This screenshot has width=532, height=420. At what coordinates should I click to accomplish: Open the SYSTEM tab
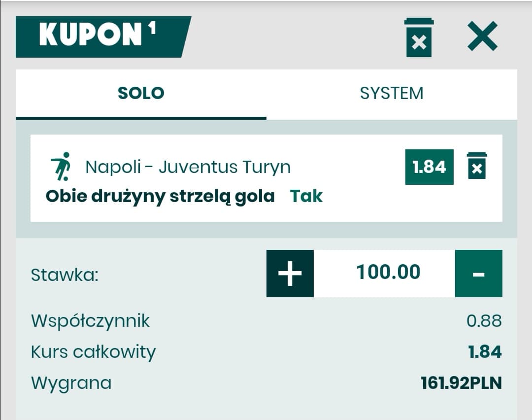(392, 93)
